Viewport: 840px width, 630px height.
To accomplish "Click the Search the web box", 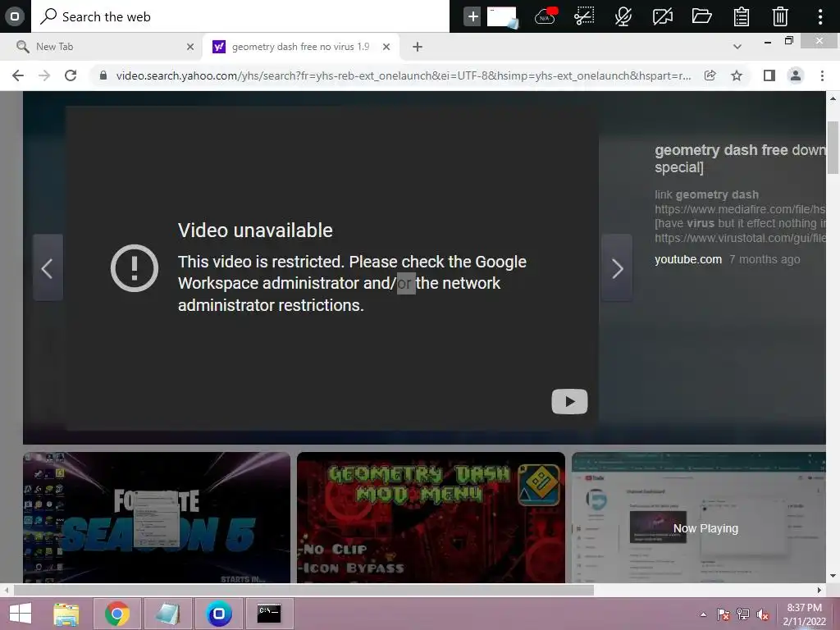I will pyautogui.click(x=240, y=16).
